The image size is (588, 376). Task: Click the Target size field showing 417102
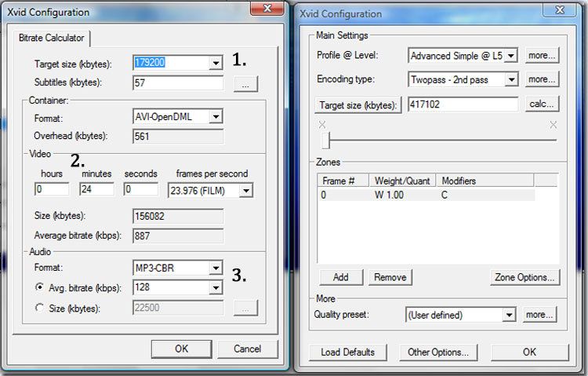pyautogui.click(x=463, y=104)
